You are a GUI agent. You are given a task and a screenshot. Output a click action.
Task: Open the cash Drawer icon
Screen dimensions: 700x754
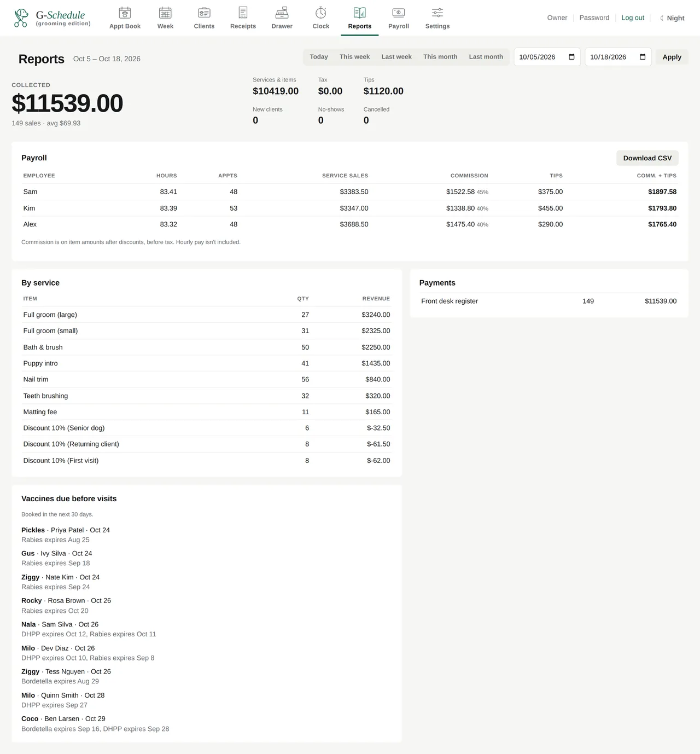click(282, 13)
